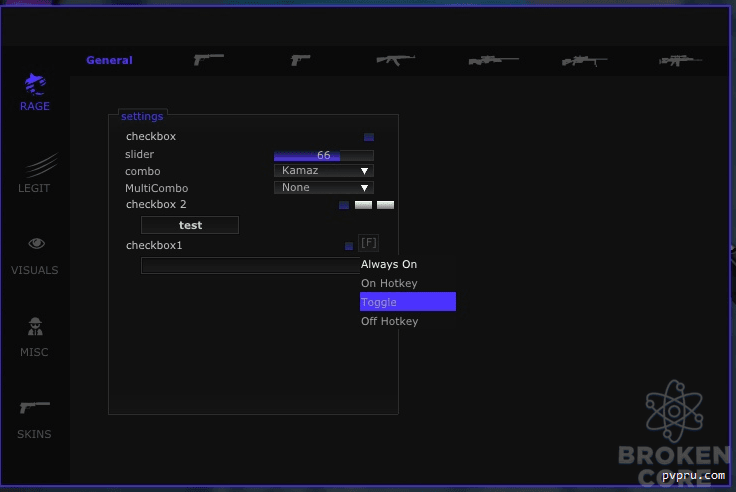Open the LEGIT section icon

[41, 165]
